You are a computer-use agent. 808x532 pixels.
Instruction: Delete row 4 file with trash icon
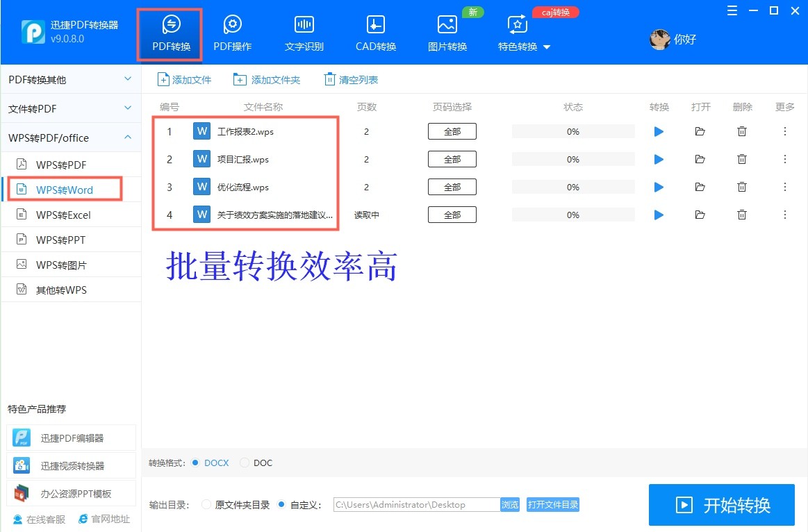pyautogui.click(x=742, y=215)
